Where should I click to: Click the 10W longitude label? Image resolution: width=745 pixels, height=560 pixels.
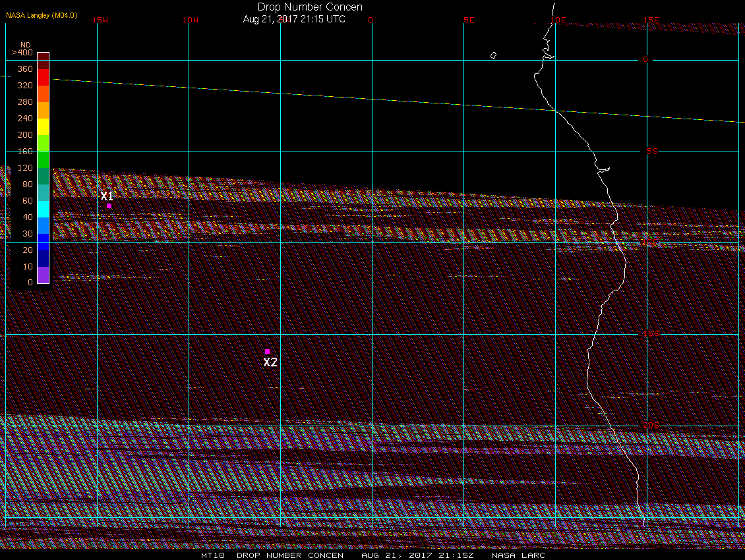(x=191, y=20)
